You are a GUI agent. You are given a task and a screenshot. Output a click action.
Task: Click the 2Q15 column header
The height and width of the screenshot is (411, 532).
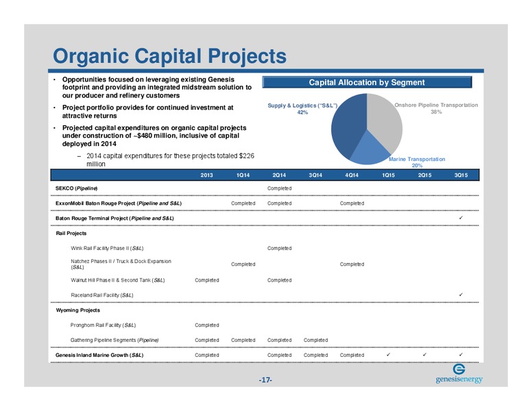(x=424, y=175)
